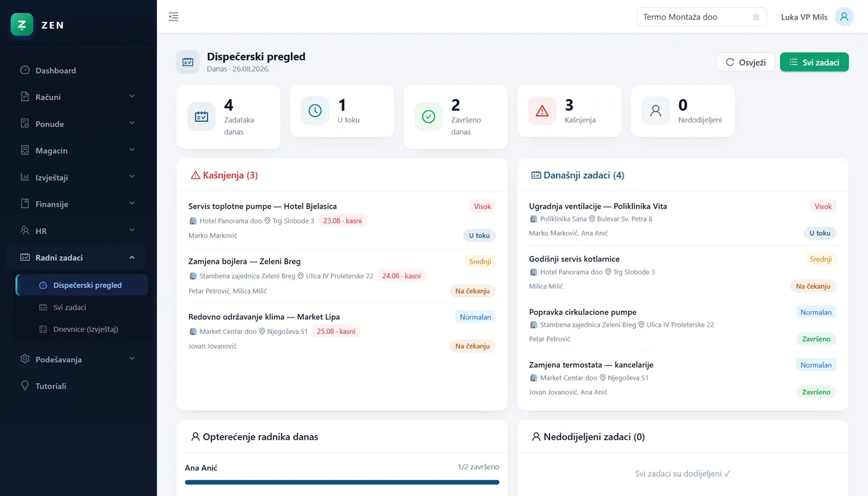Open user profile avatar icon

click(844, 17)
